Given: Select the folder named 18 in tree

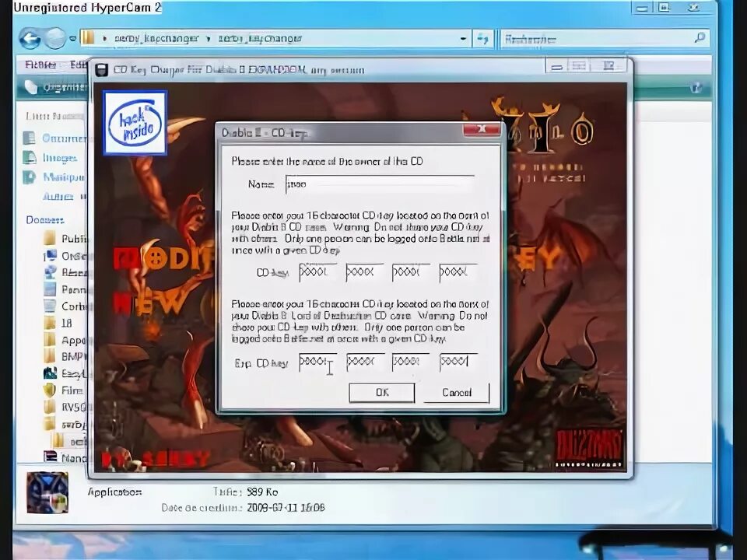Looking at the screenshot, I should pyautogui.click(x=58, y=323).
